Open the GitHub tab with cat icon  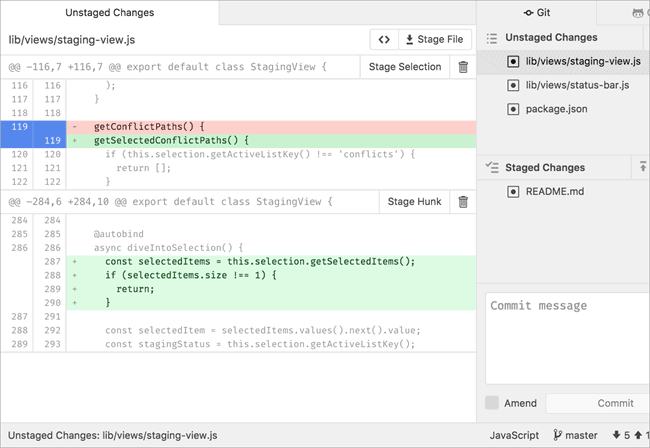pyautogui.click(x=638, y=13)
